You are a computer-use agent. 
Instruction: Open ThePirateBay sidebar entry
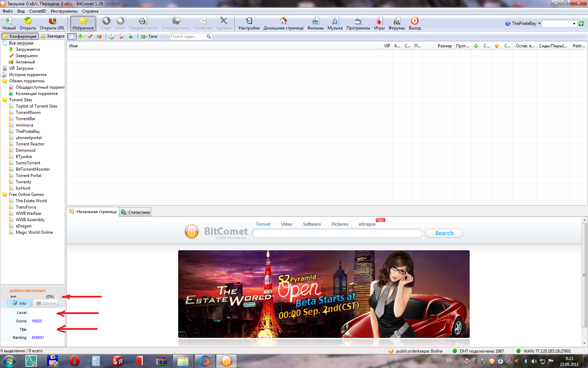(x=28, y=131)
